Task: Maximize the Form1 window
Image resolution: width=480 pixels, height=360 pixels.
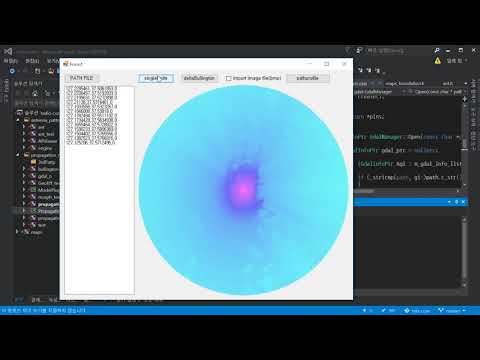Action: click(x=327, y=64)
